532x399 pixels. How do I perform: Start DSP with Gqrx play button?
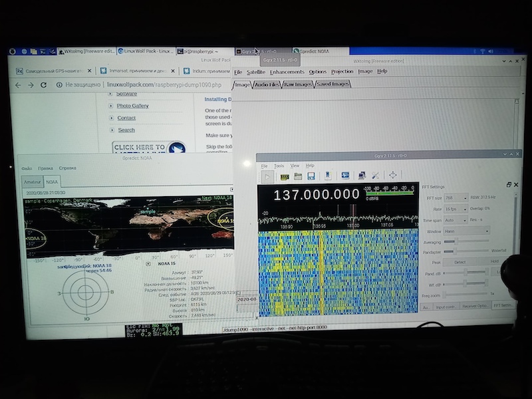click(267, 176)
